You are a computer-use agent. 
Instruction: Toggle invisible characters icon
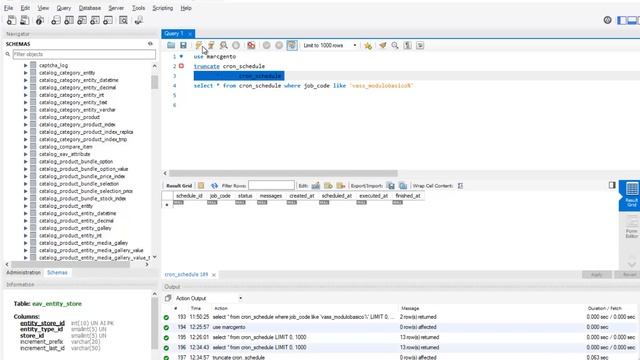click(x=407, y=45)
